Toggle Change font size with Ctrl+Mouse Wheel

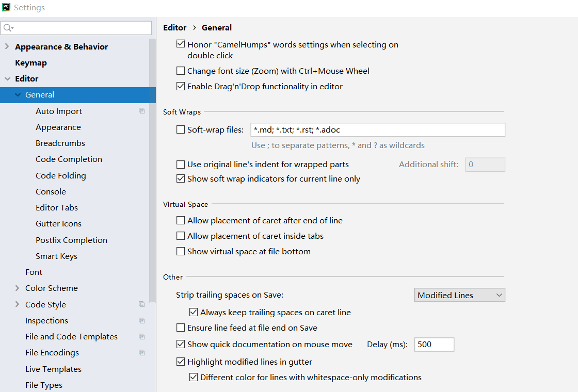point(181,71)
